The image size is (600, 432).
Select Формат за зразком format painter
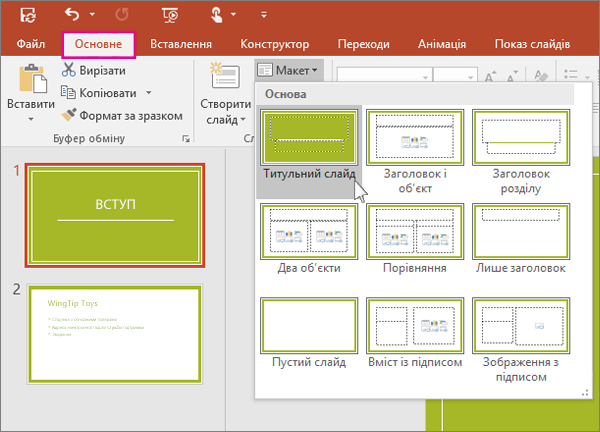click(x=119, y=115)
